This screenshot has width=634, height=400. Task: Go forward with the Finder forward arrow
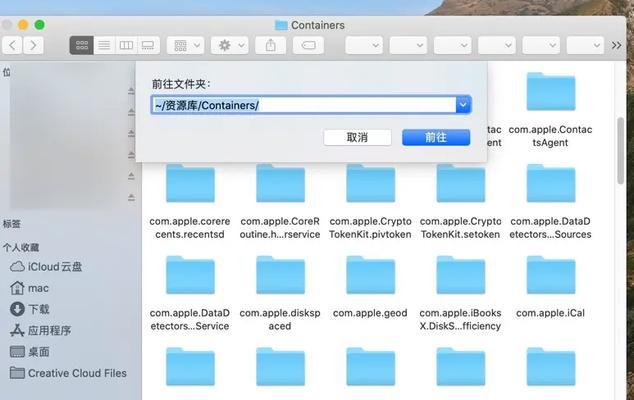(x=33, y=45)
